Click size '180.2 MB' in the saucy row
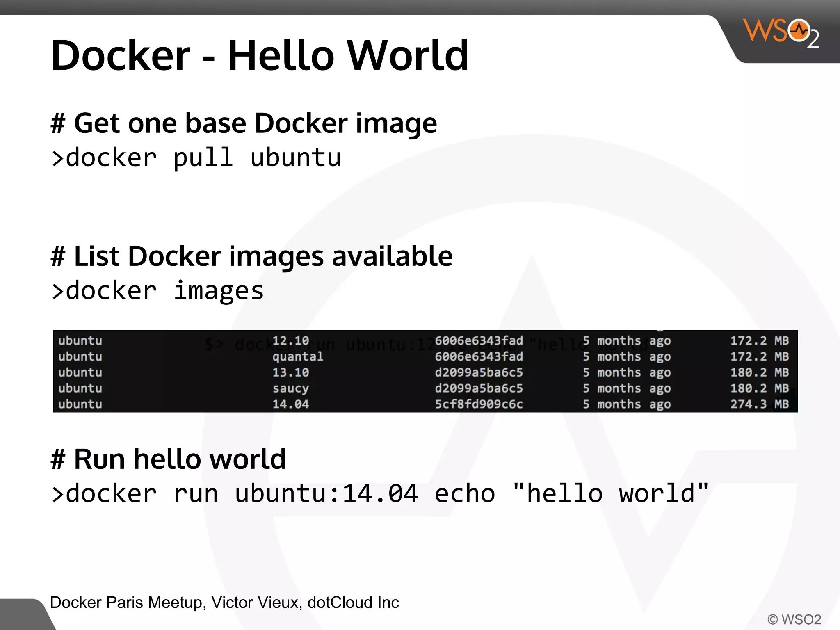 [760, 388]
